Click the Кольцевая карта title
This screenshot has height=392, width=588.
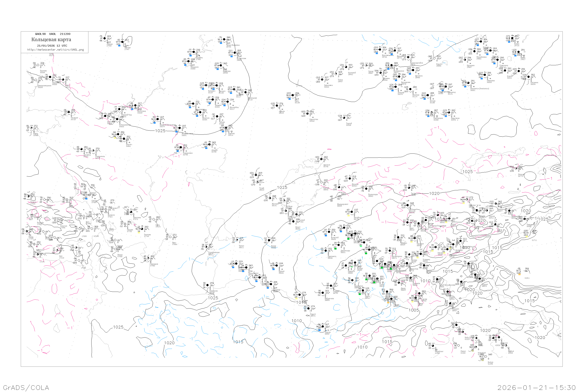[x=51, y=40]
